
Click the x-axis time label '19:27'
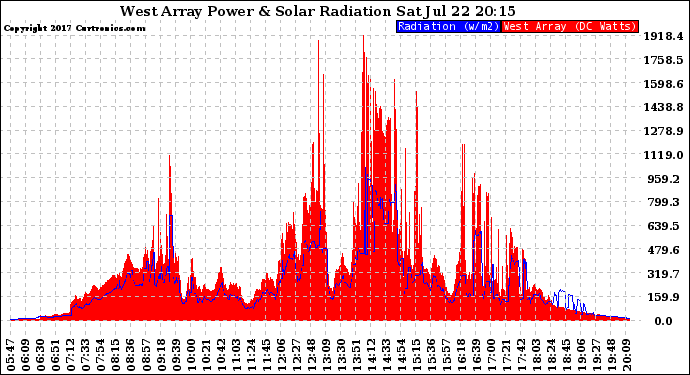596,355
